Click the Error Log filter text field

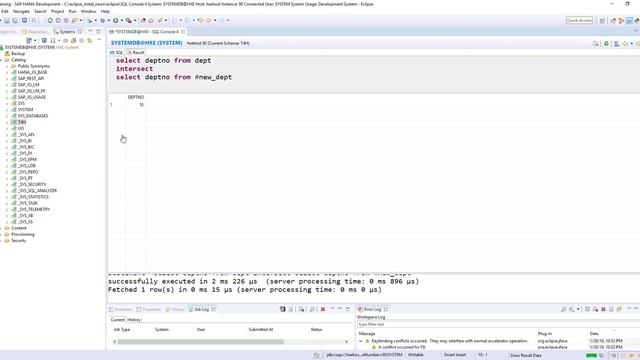click(498, 324)
